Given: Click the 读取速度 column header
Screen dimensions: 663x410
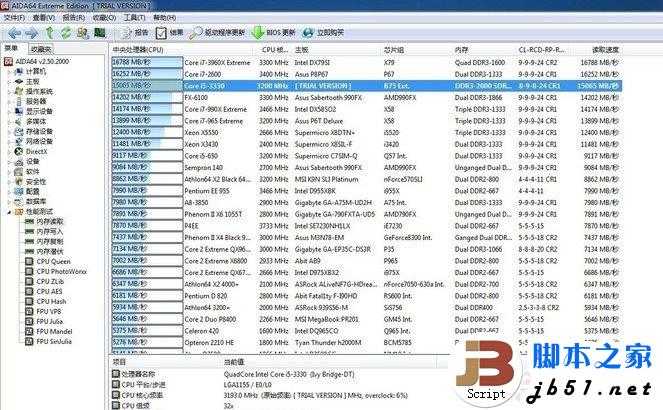Looking at the screenshot, I should point(605,48).
